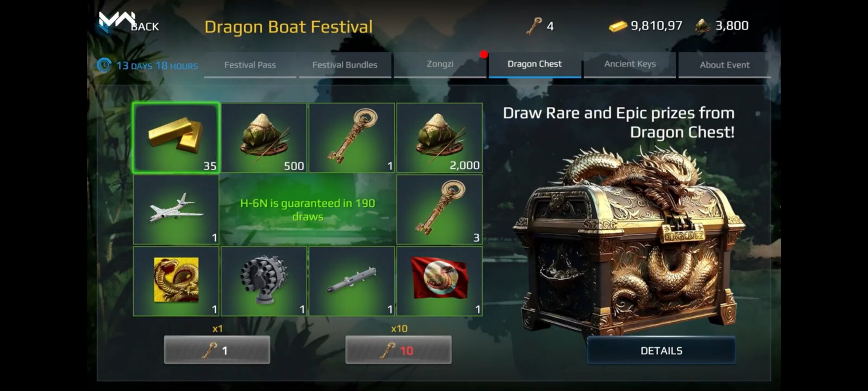Select the red dragon flag prize

click(x=439, y=281)
